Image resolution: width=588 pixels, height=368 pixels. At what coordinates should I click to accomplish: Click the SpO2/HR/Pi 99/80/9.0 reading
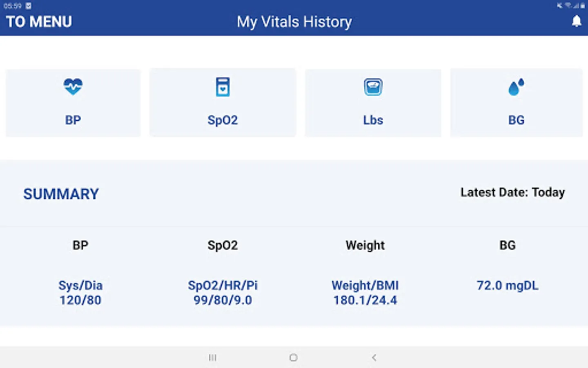(223, 293)
